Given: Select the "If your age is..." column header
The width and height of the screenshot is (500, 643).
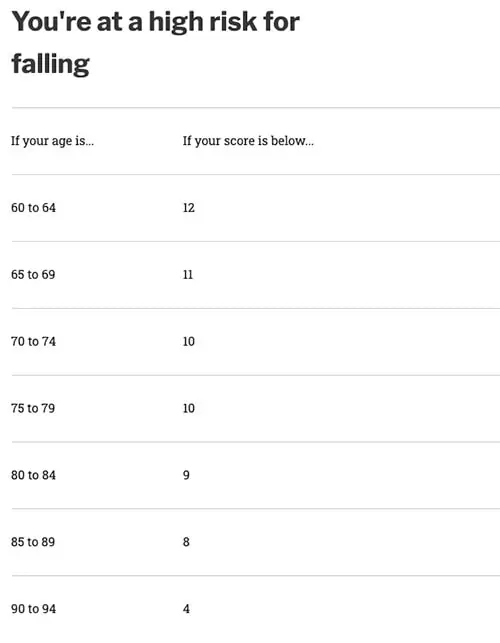Looking at the screenshot, I should 53,141.
